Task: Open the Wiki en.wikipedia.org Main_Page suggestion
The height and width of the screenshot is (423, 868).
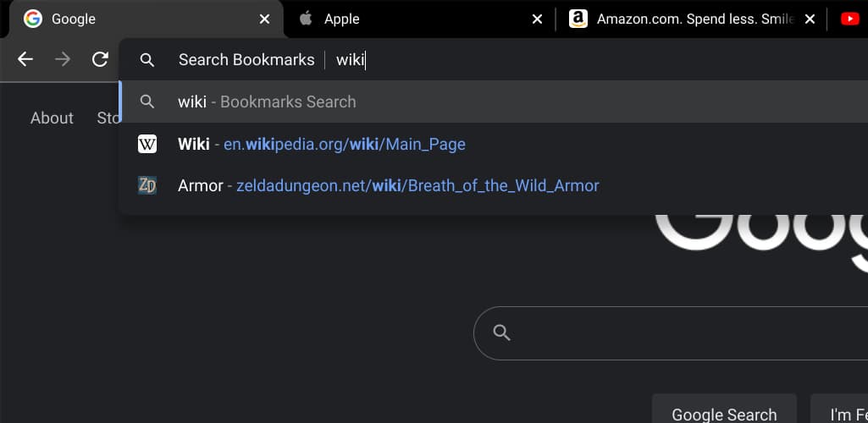Action: (x=322, y=144)
